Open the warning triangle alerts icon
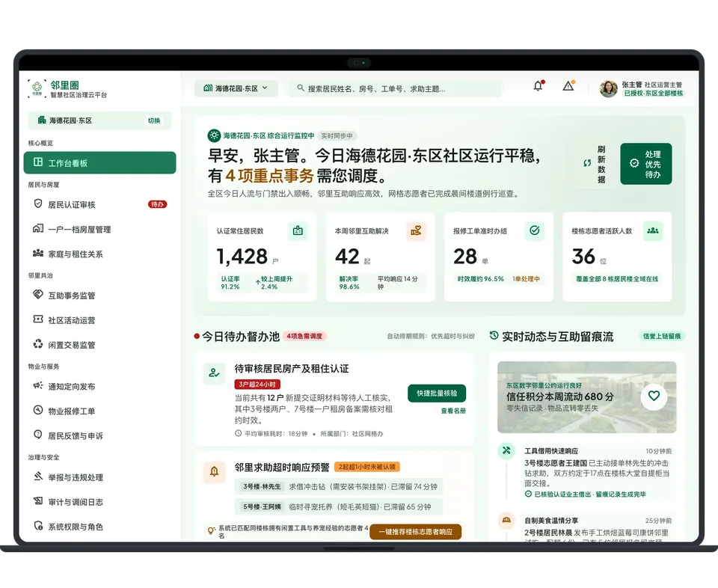This screenshot has height=588, width=718. coord(568,85)
